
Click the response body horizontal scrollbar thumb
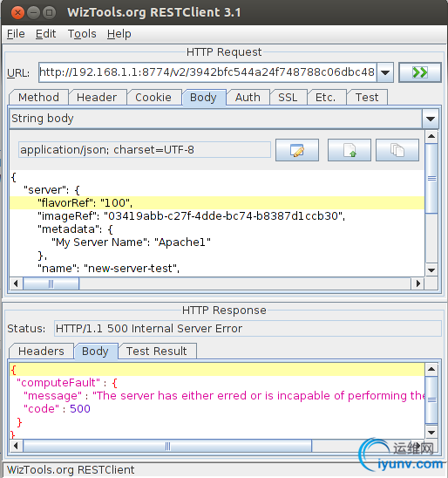point(167,447)
